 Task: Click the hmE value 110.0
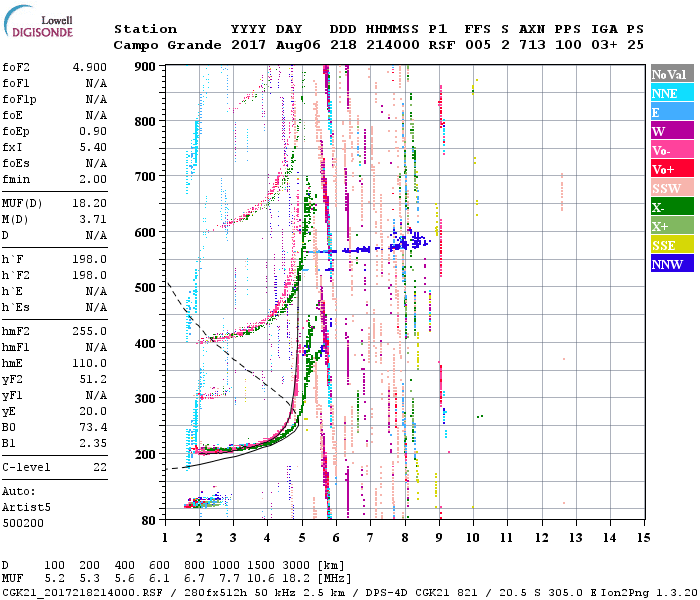90,363
